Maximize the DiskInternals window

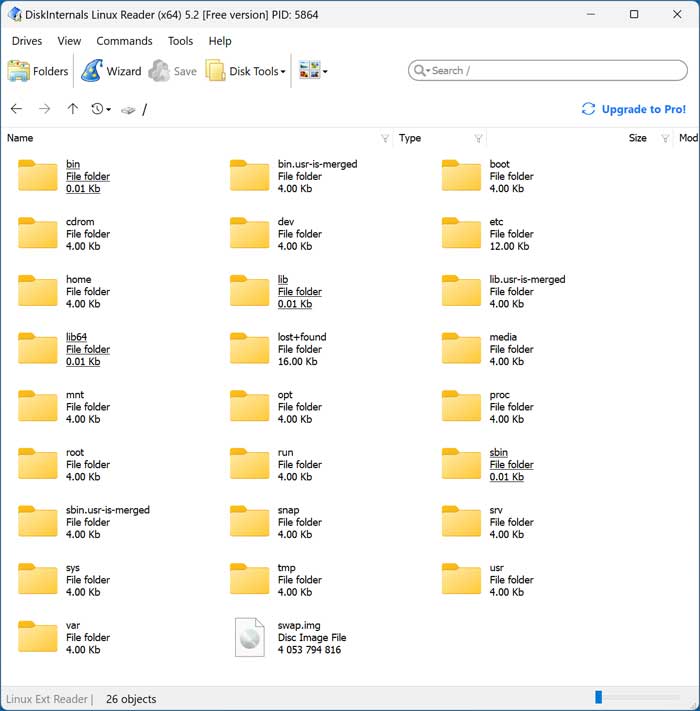634,14
